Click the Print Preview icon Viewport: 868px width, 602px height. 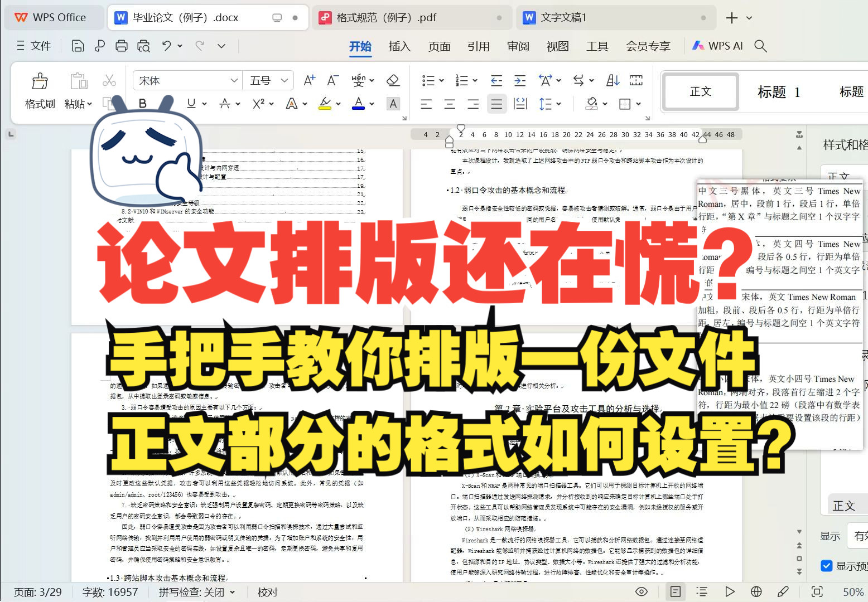[x=143, y=46]
